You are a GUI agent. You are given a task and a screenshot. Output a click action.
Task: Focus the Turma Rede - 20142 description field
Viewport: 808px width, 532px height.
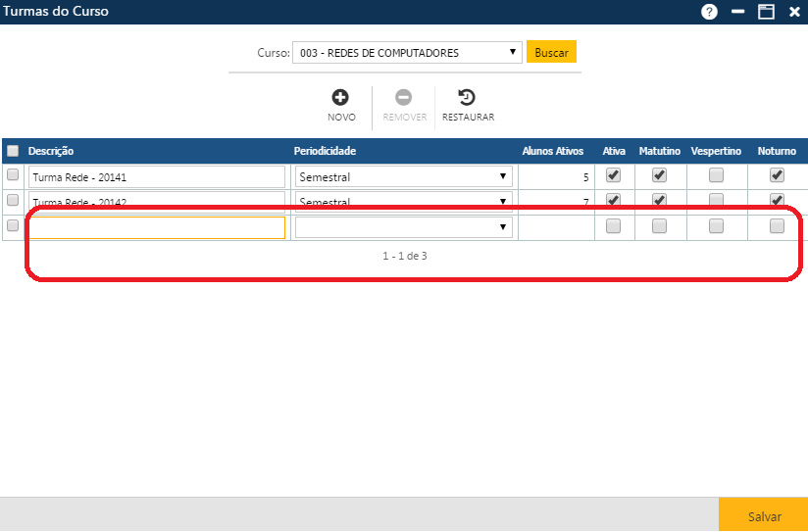coord(157,202)
